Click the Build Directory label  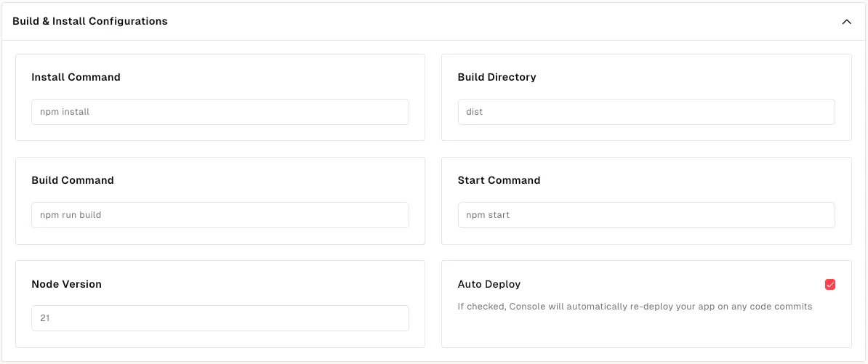coord(497,77)
